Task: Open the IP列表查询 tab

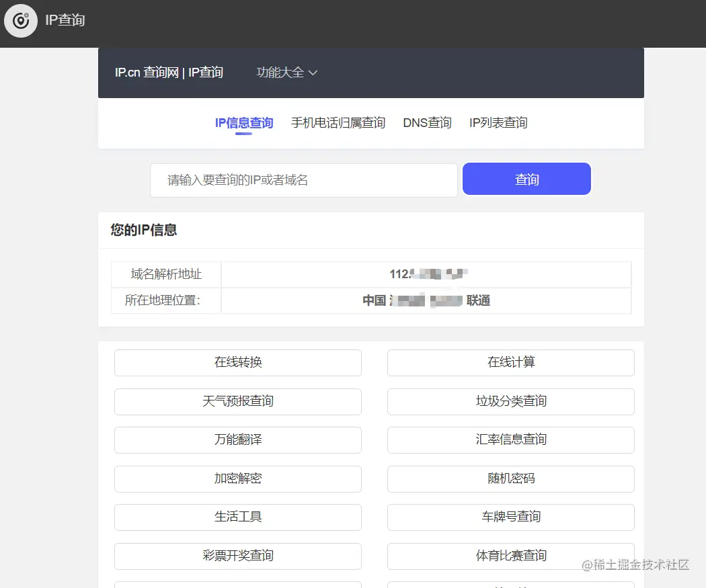Action: [x=498, y=123]
